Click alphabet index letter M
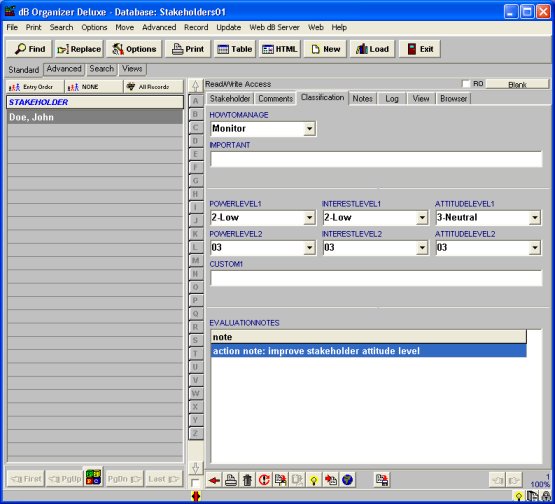 (x=195, y=260)
